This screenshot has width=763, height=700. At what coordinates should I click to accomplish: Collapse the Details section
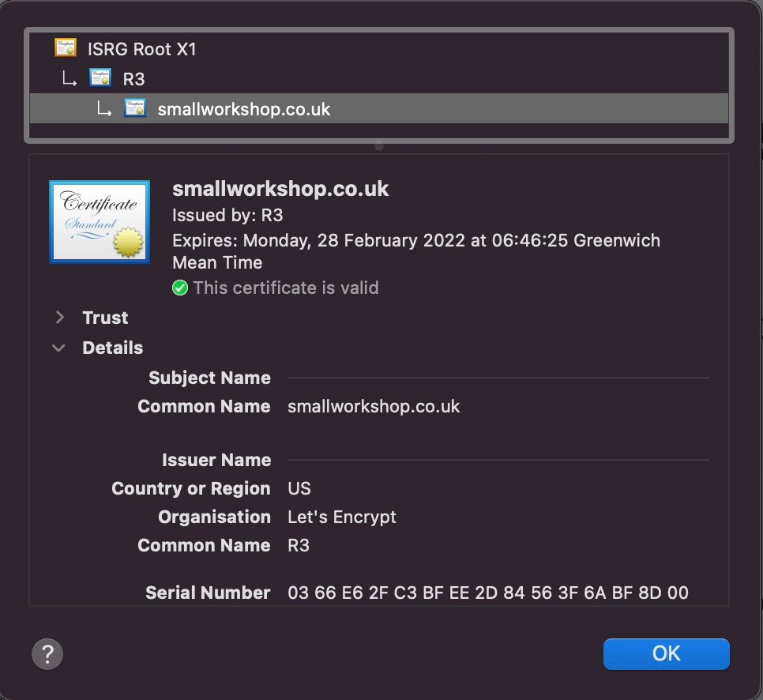click(x=59, y=348)
